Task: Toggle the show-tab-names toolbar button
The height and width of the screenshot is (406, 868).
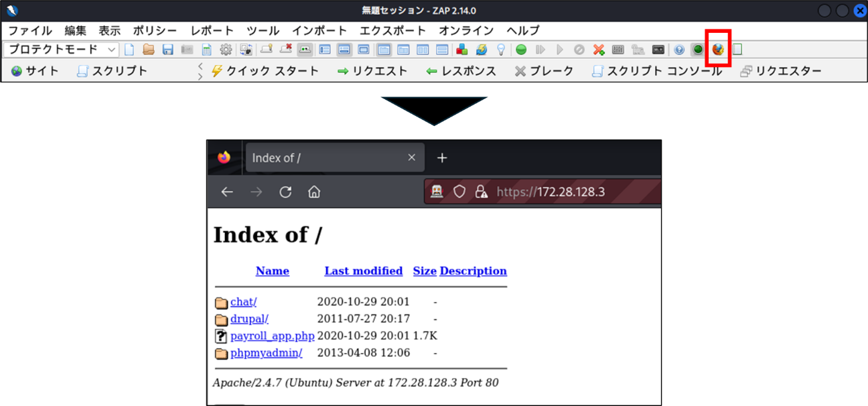Action: pyautogui.click(x=305, y=50)
